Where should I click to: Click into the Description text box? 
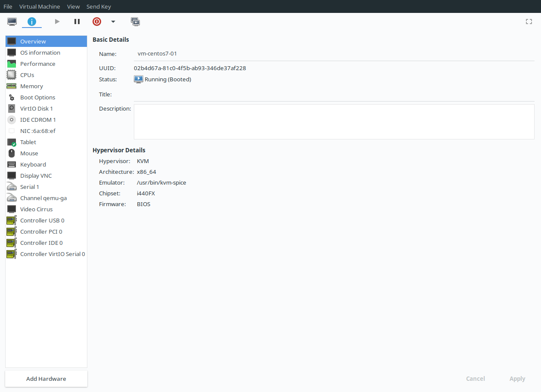[334, 122]
